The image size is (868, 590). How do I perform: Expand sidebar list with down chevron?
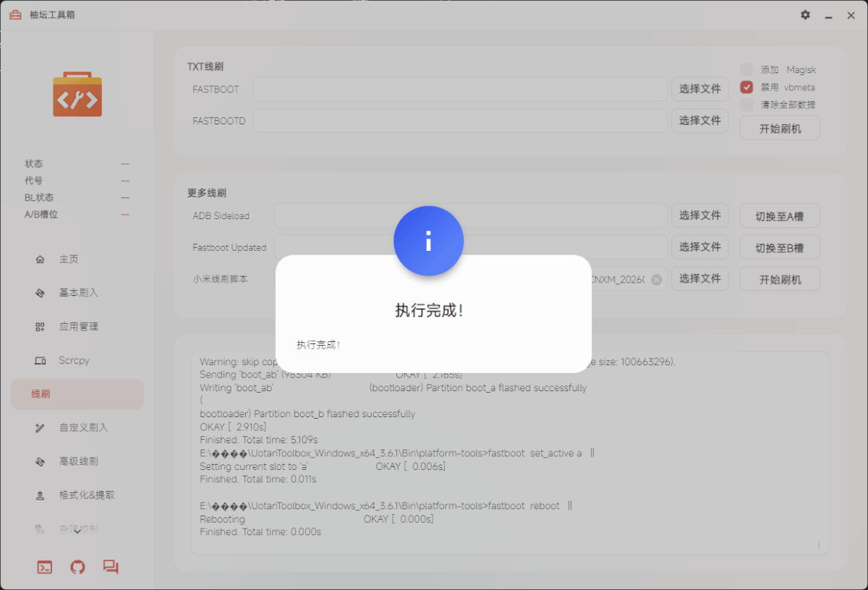(77, 533)
